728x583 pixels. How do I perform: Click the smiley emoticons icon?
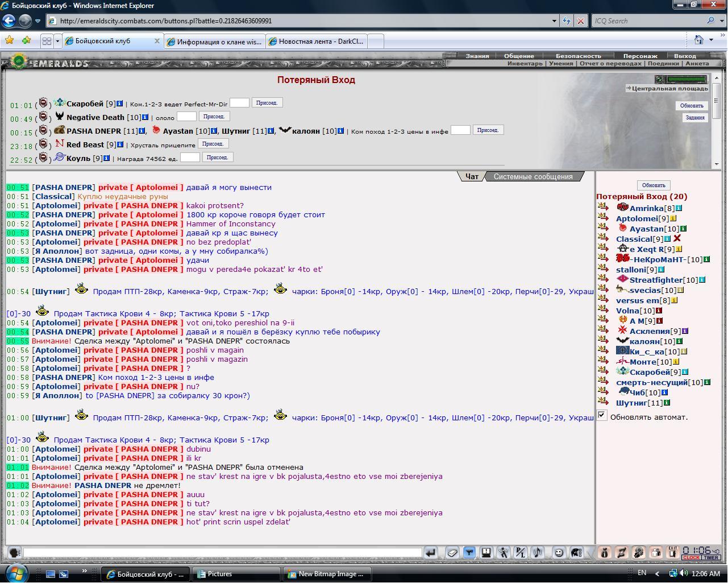(x=559, y=552)
